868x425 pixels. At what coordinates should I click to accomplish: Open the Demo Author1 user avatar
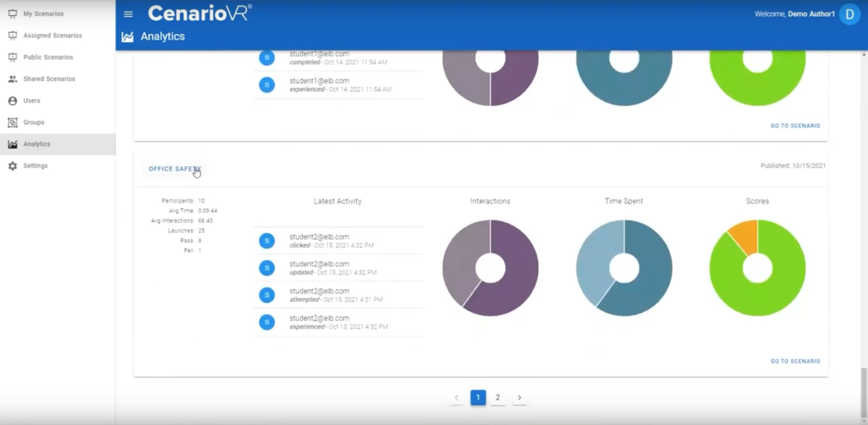[x=849, y=14]
